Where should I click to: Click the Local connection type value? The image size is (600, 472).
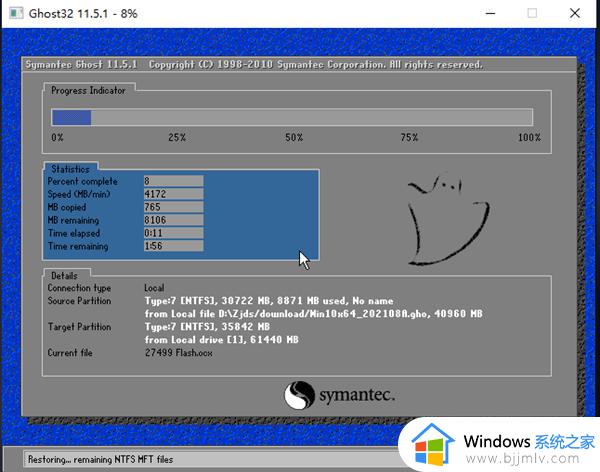click(x=154, y=288)
